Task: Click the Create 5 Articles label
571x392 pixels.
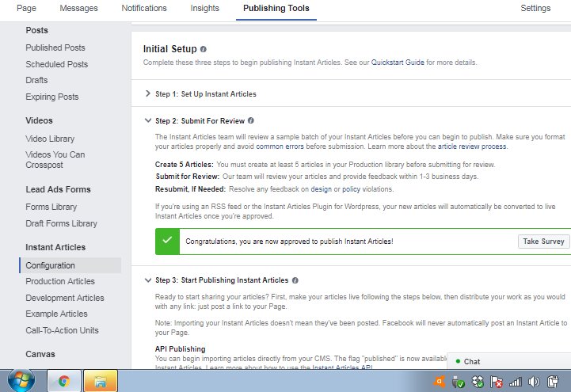Action: (x=184, y=165)
